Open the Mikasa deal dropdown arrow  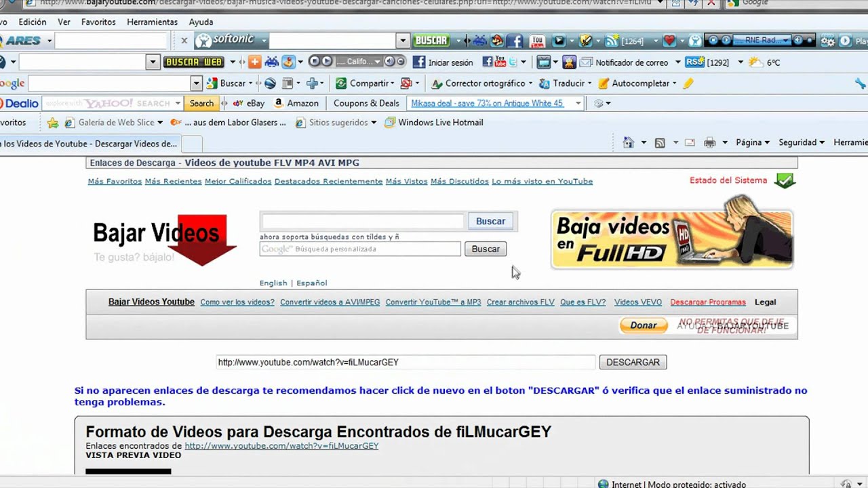[x=578, y=104]
